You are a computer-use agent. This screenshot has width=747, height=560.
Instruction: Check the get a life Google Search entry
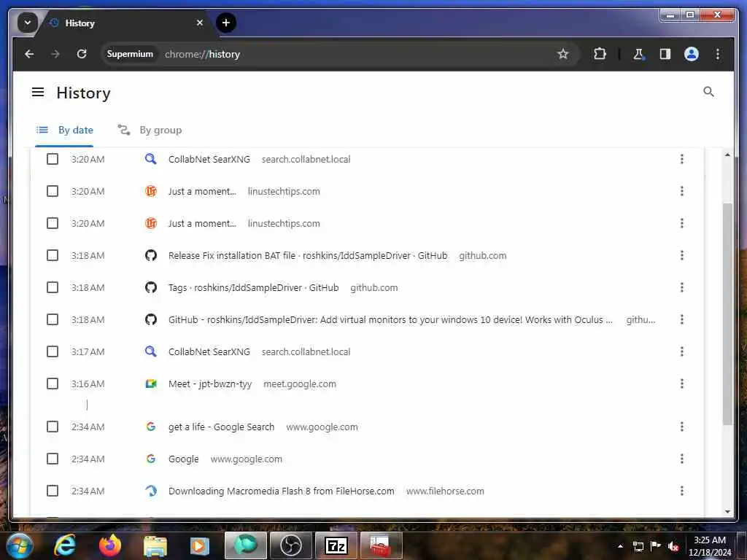(53, 427)
